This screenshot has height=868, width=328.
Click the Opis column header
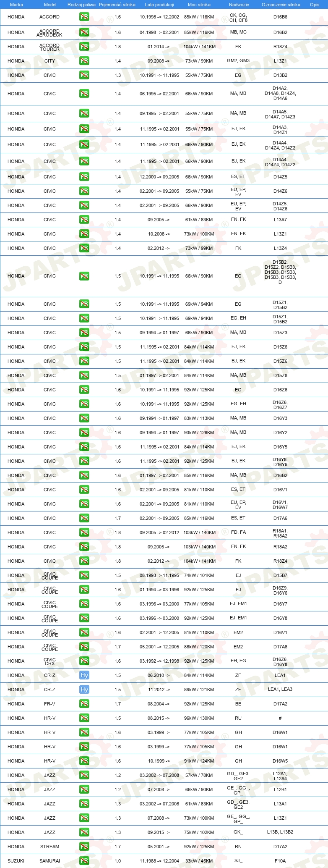coord(315,5)
